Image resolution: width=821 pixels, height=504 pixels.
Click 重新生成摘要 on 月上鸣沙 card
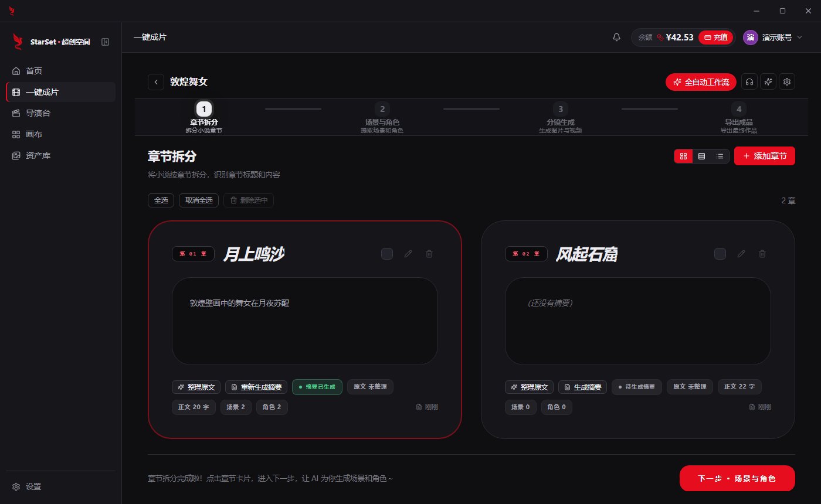click(256, 387)
